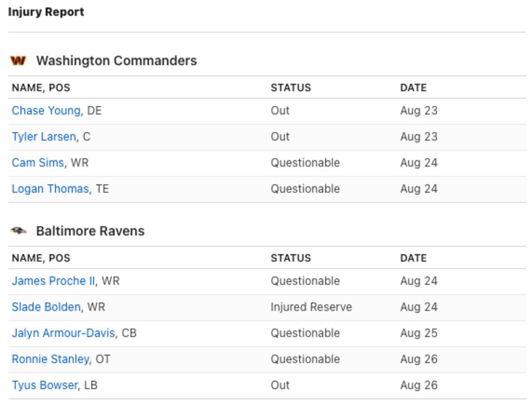Open Chase Young's player page
Screen dimensions: 532x404
pyautogui.click(x=46, y=111)
